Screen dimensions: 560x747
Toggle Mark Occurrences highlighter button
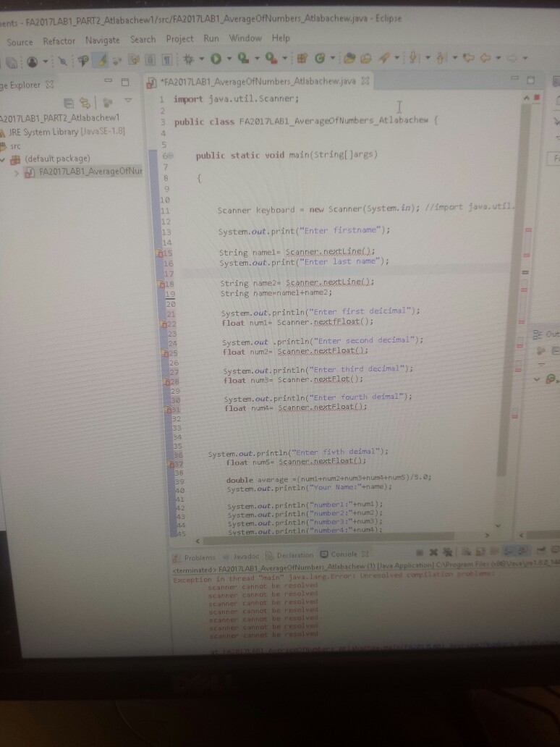[101, 61]
